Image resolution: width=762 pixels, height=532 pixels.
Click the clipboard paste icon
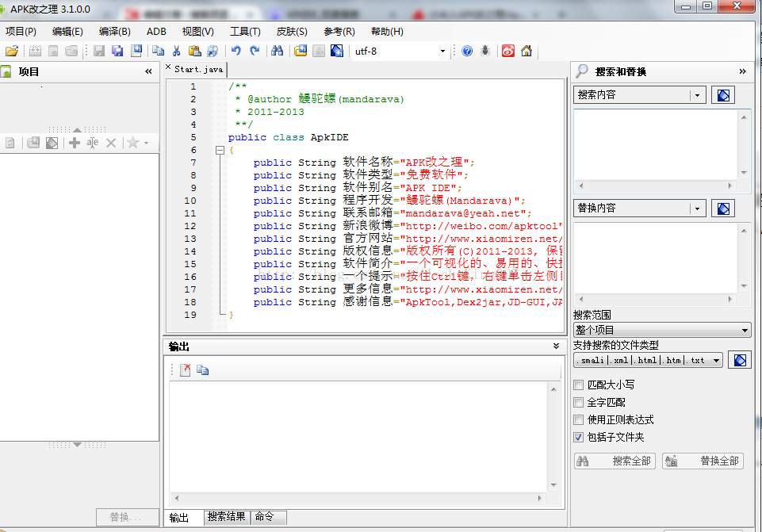(x=194, y=51)
